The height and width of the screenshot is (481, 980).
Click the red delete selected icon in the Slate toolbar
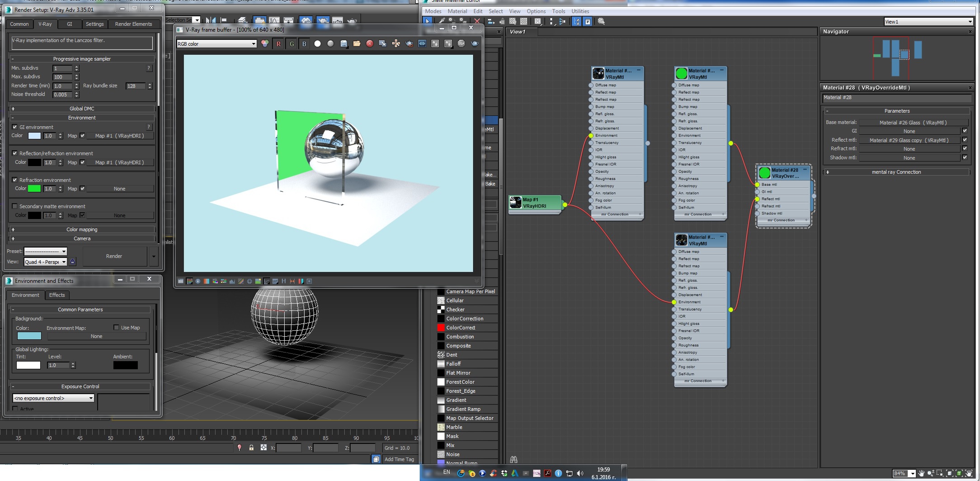click(477, 21)
